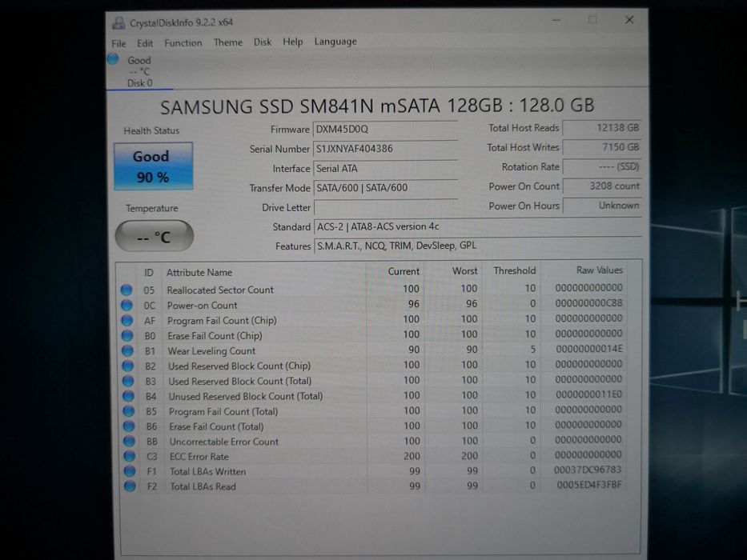This screenshot has width=747, height=560.
Task: Select the Disk 0 tab
Action: click(139, 71)
